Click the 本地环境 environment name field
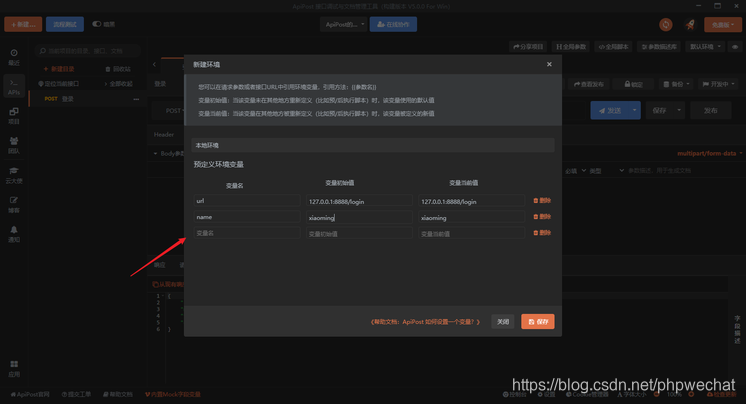The height and width of the screenshot is (404, 746). (373, 145)
